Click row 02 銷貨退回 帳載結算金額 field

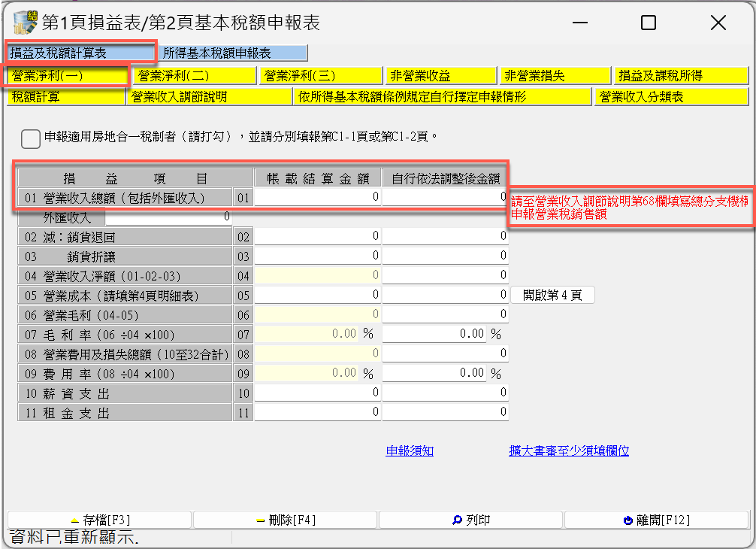[x=318, y=236]
